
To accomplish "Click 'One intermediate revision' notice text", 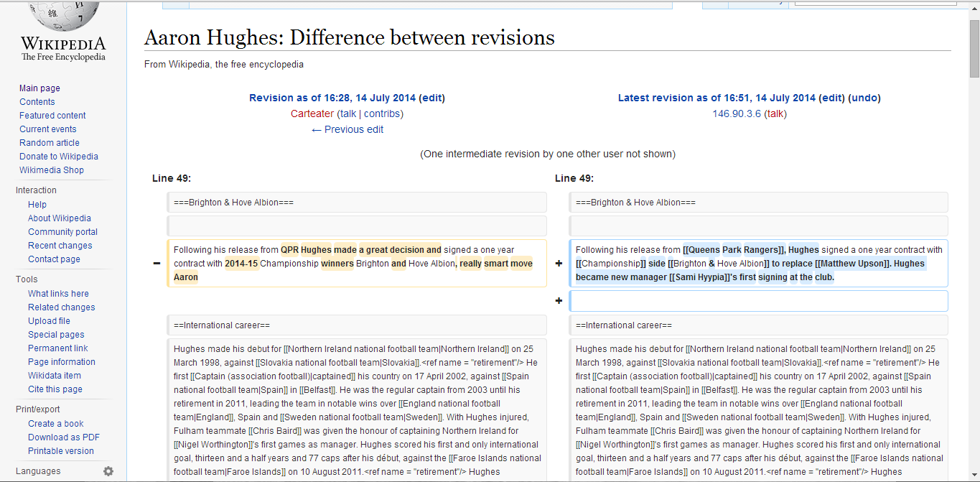I will point(548,154).
